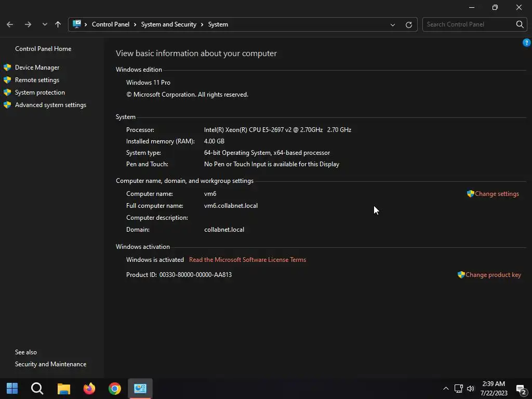Click No Pen or Touch Input text

271,164
